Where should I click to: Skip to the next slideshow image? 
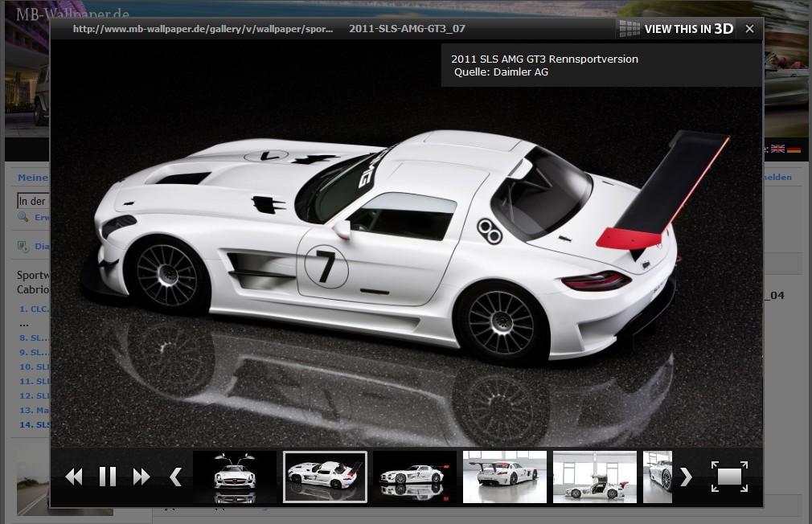141,477
